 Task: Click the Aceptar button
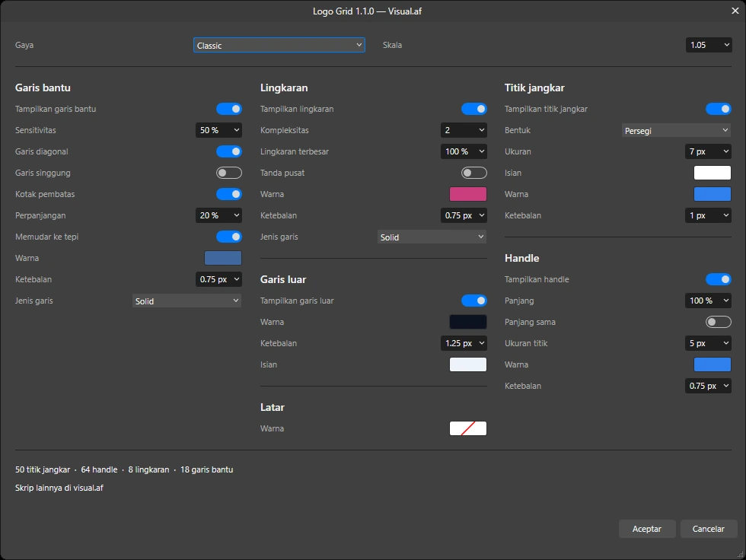point(647,529)
